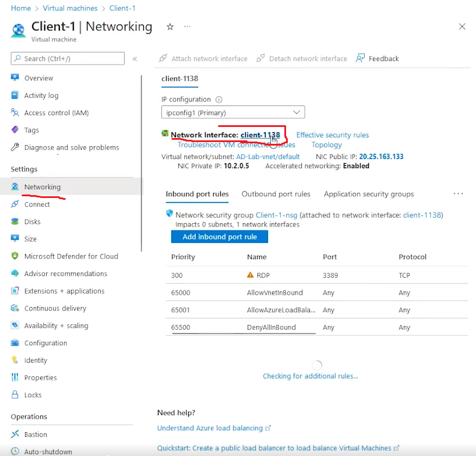This screenshot has height=456, width=476.
Task: Click the Locks padlock icon
Action: (15, 394)
